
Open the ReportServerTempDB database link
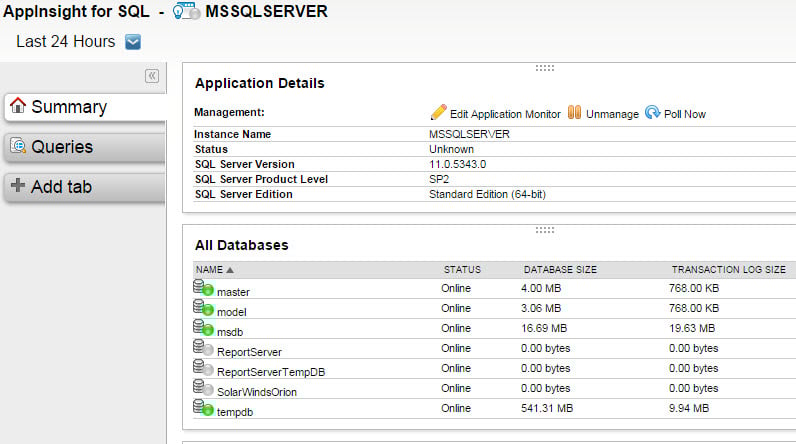[271, 372]
